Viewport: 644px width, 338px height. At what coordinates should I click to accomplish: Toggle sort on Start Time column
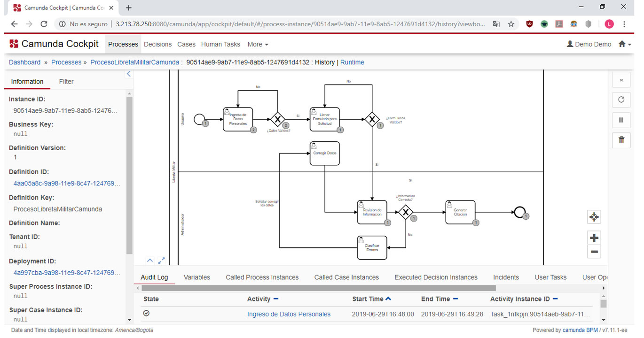388,299
